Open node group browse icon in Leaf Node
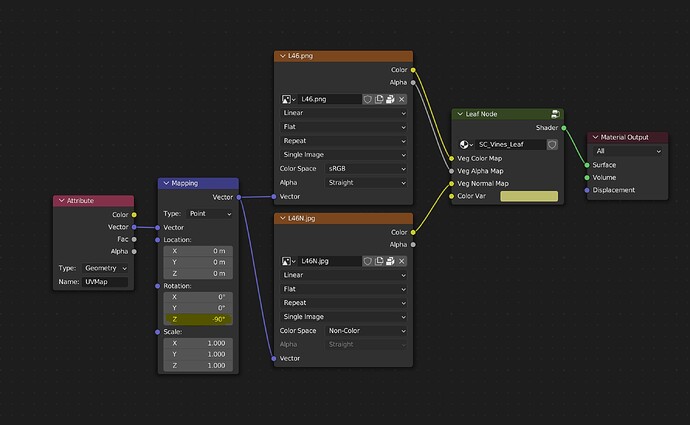Image resolution: width=690 pixels, height=425 pixels. pyautogui.click(x=466, y=145)
